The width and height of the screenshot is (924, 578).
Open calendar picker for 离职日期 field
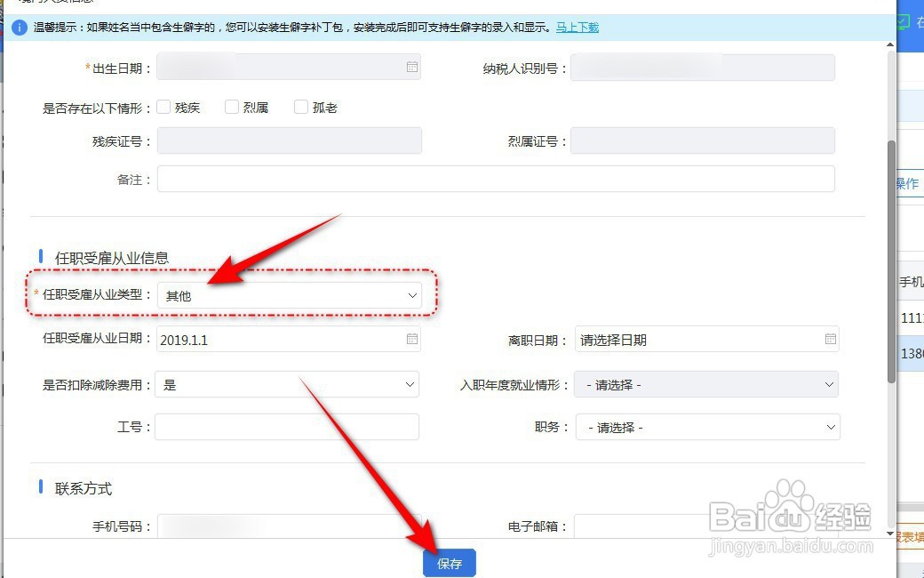pos(829,339)
